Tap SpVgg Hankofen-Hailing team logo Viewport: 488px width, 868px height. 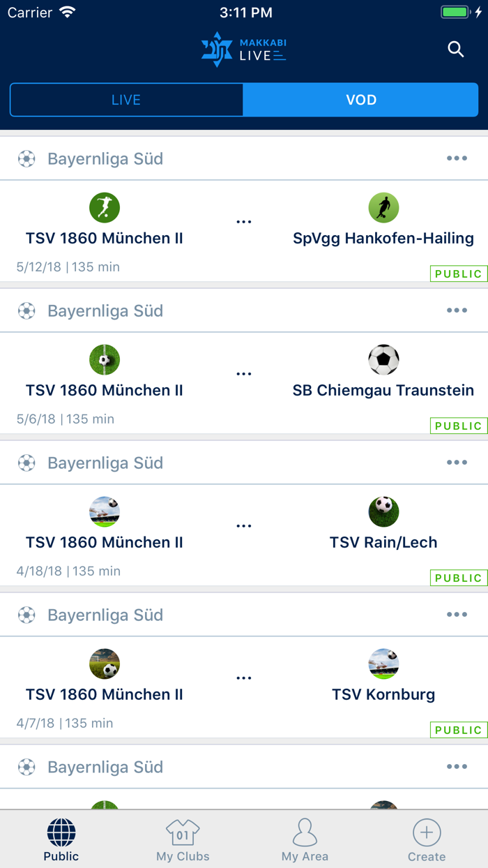click(x=383, y=208)
